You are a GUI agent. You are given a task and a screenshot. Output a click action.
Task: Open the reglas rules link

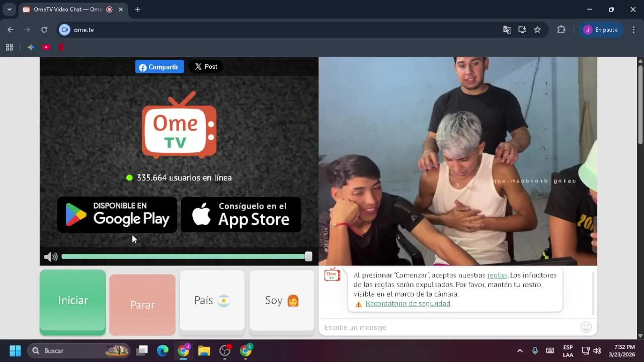(497, 275)
